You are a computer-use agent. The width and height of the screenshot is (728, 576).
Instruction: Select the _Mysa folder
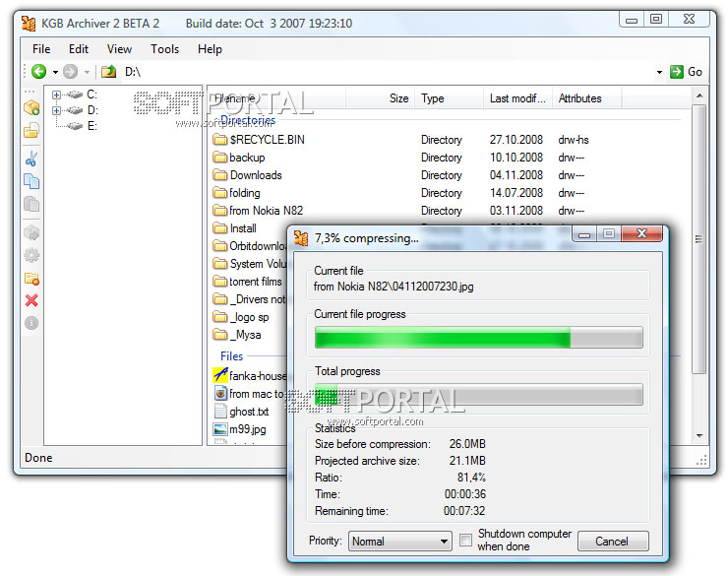tap(237, 335)
